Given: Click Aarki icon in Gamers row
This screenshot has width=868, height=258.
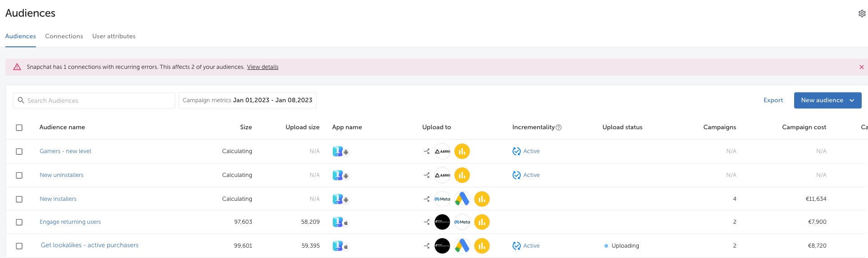Looking at the screenshot, I should 442,151.
